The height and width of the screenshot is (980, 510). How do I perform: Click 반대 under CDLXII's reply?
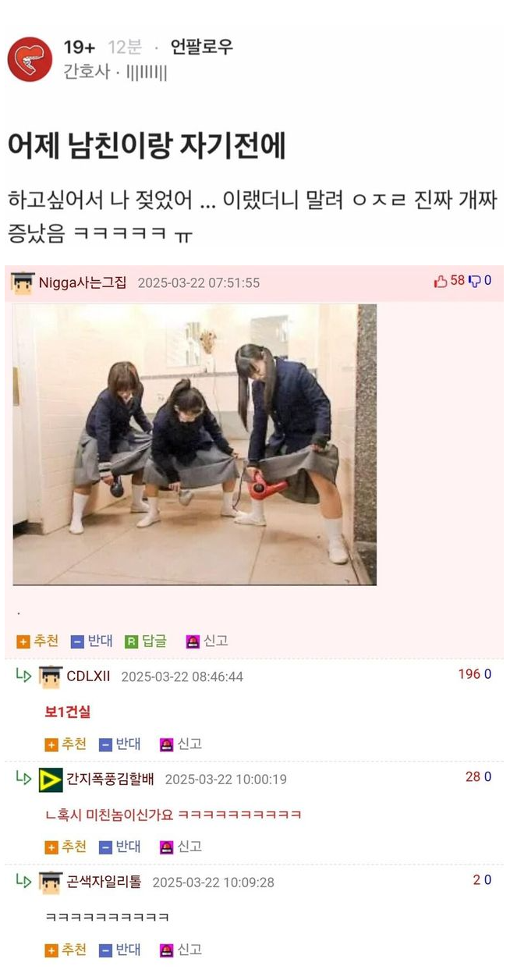(119, 744)
